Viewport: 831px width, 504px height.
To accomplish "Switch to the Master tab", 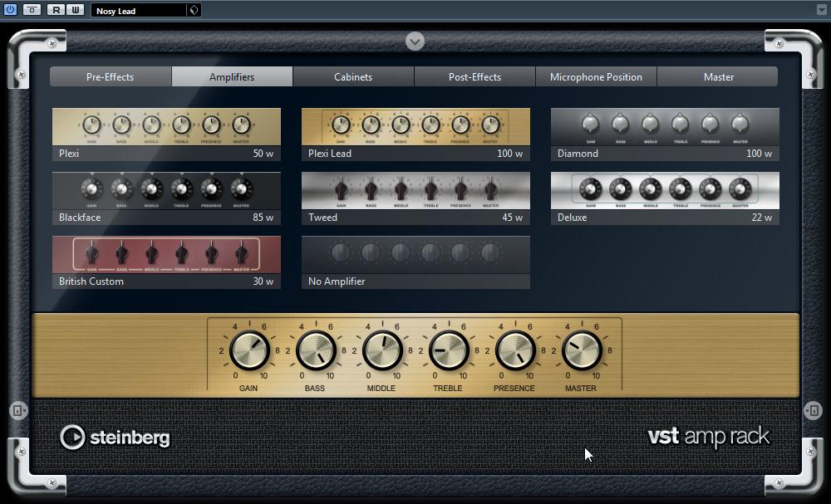I will [x=718, y=76].
